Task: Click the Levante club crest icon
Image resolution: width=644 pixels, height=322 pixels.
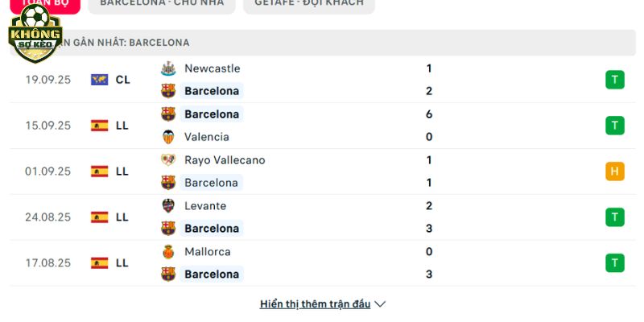Action: (x=168, y=205)
